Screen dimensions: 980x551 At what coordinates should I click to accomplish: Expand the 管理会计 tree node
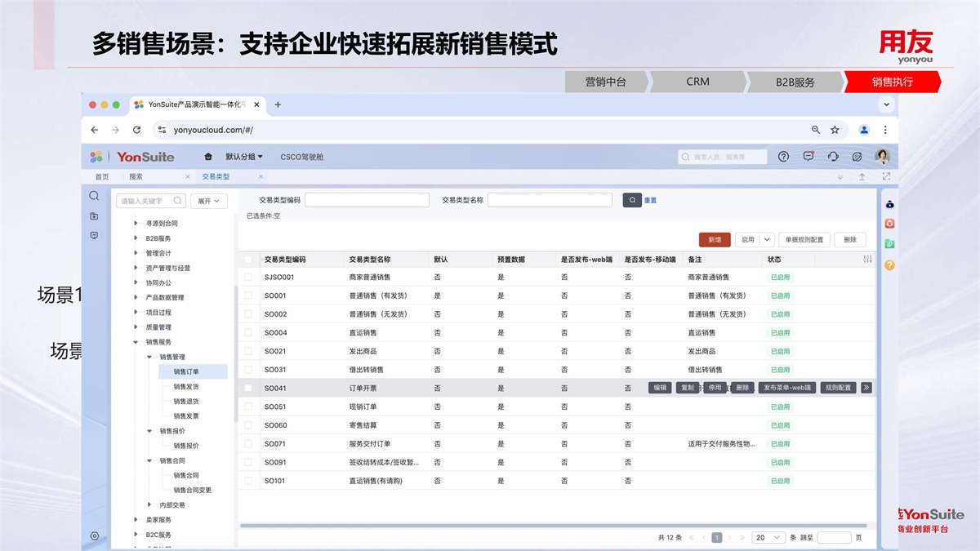pyautogui.click(x=136, y=253)
